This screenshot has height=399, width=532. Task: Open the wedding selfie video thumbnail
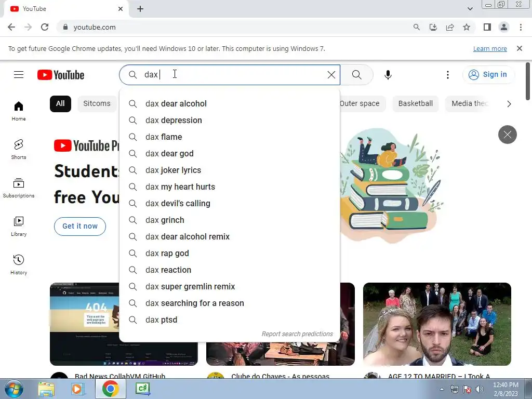click(x=437, y=324)
